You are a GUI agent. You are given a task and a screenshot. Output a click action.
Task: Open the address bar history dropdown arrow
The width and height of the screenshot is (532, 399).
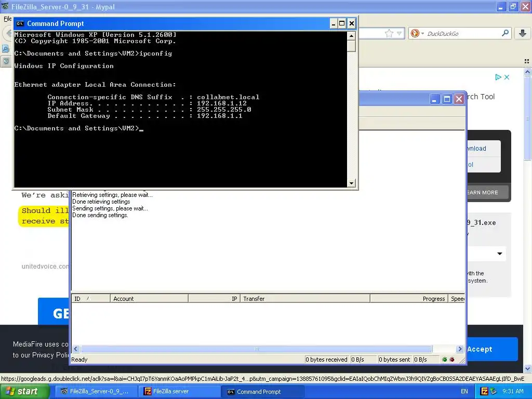[x=400, y=33]
